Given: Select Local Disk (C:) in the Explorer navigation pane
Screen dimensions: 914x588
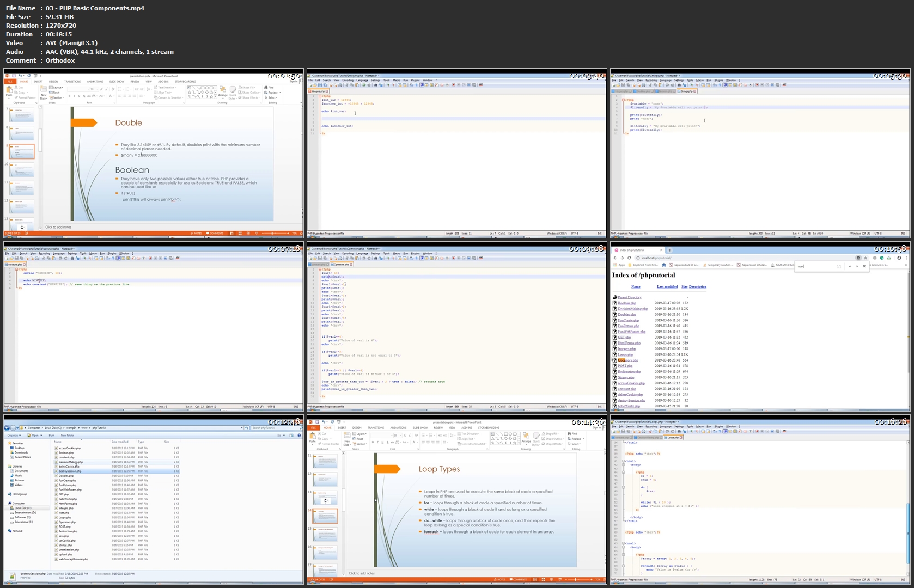Looking at the screenshot, I should tap(23, 508).
